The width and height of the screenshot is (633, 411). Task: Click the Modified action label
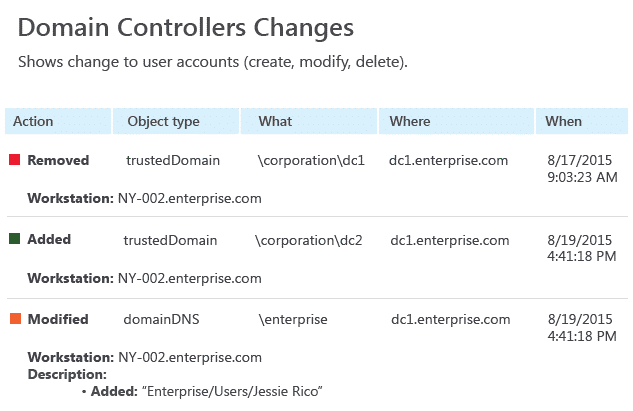(58, 319)
